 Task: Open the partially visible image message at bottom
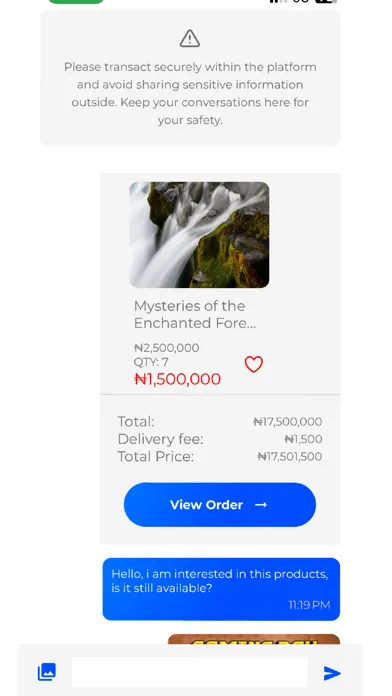coord(253,640)
